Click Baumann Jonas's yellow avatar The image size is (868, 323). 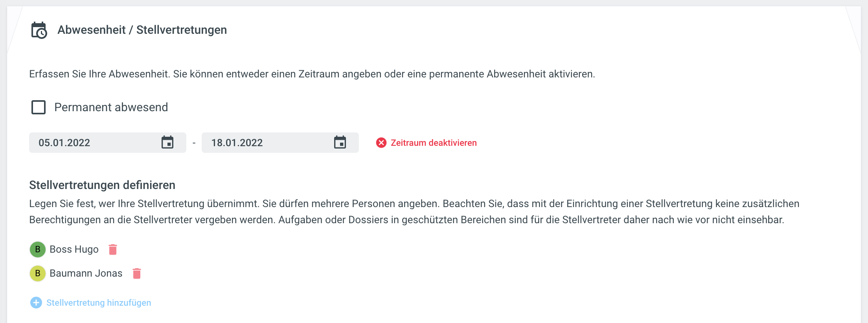[x=38, y=273]
